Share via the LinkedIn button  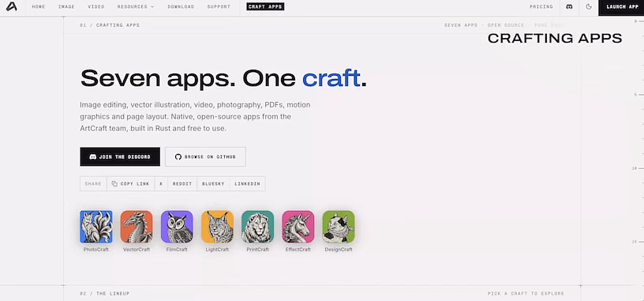click(247, 184)
